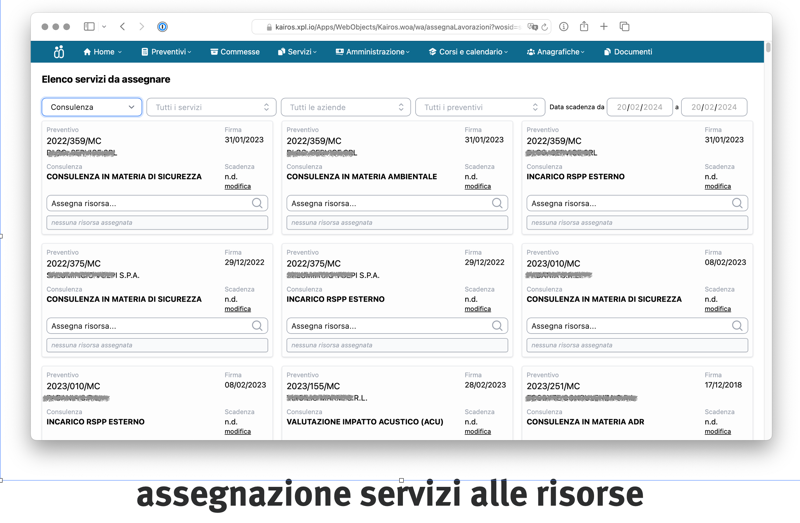This screenshot has width=800, height=523.
Task: Click search icon in 2022/359/MC INCARICO RSPP card
Action: pos(737,203)
